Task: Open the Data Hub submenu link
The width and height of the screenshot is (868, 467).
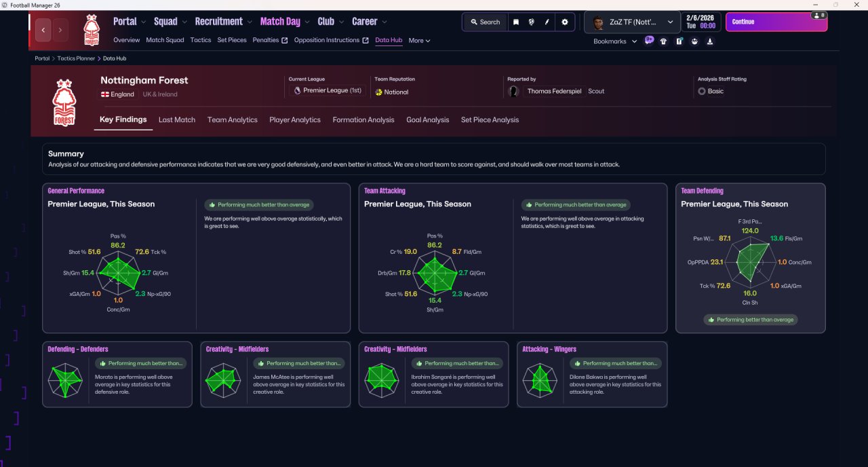Action: [389, 40]
